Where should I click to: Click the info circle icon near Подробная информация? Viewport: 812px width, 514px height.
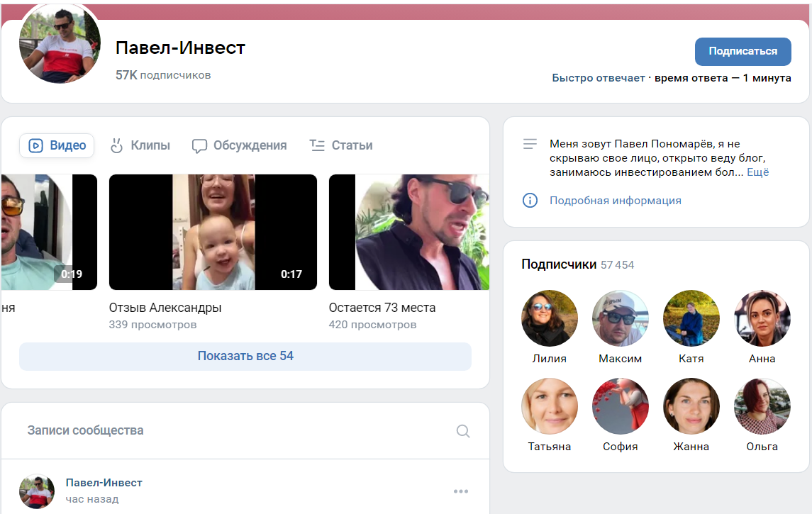(x=530, y=201)
